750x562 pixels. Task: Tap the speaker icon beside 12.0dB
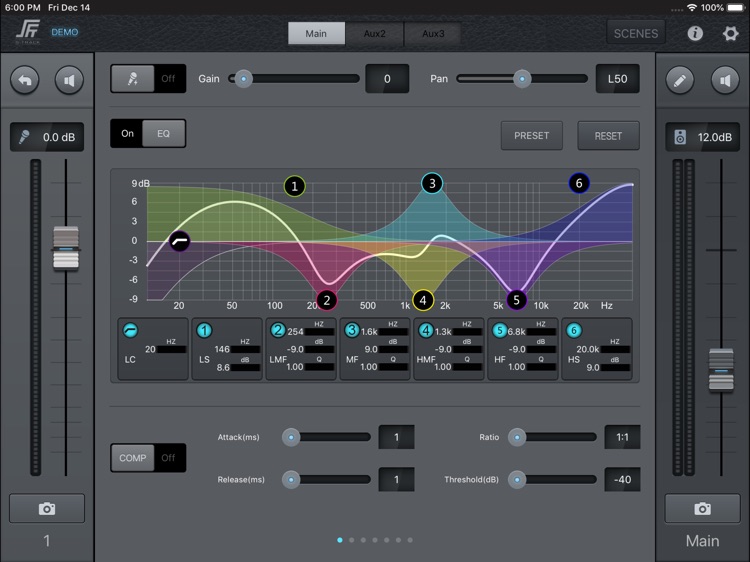[680, 137]
